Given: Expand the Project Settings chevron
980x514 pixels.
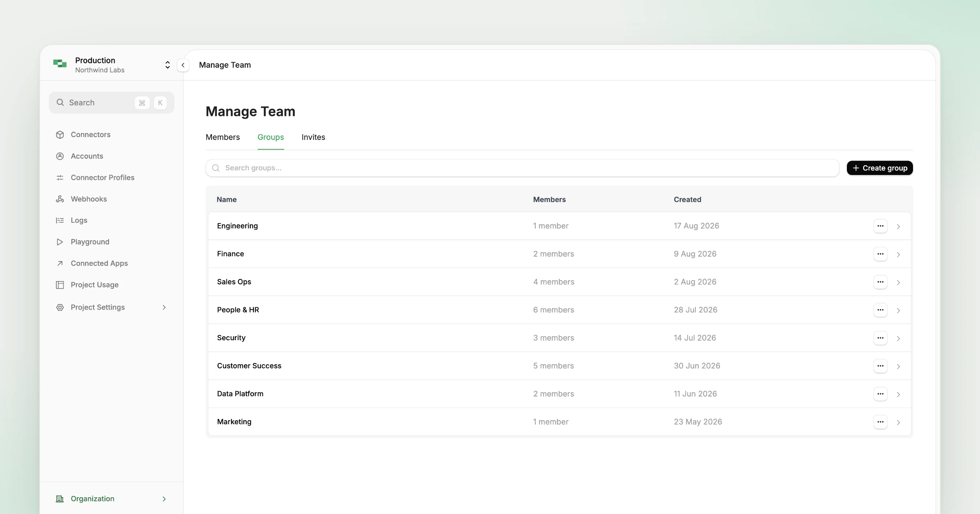Looking at the screenshot, I should 164,307.
